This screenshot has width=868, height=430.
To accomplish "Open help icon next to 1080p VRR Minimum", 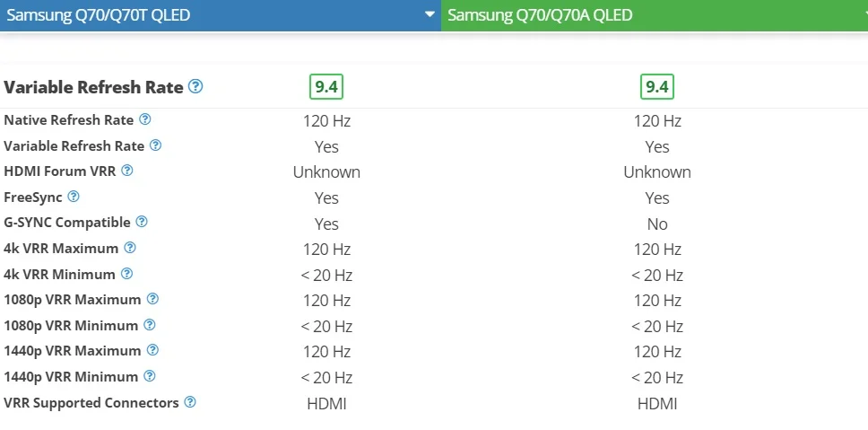I will (x=150, y=325).
